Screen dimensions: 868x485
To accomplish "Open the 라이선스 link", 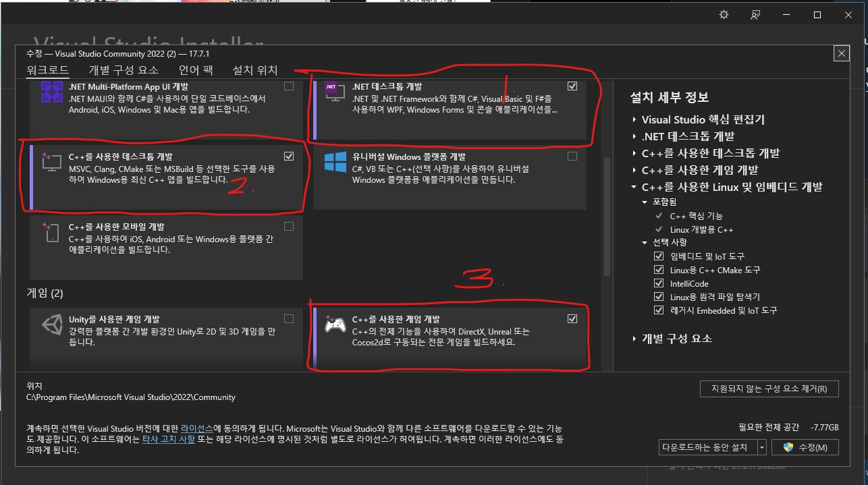I will coord(197,428).
